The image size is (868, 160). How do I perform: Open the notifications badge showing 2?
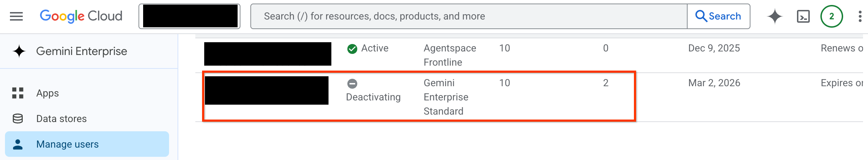click(831, 16)
